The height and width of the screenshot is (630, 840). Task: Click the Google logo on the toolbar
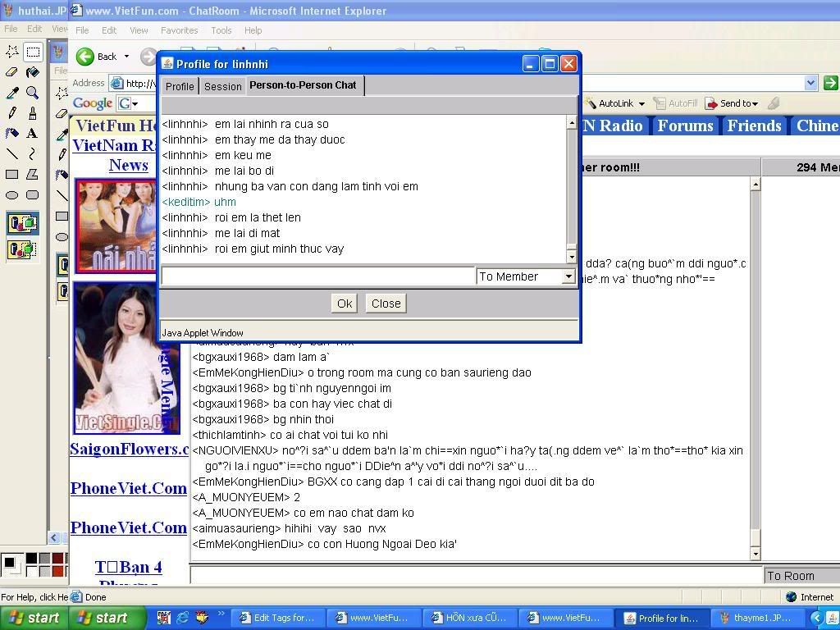[x=93, y=103]
